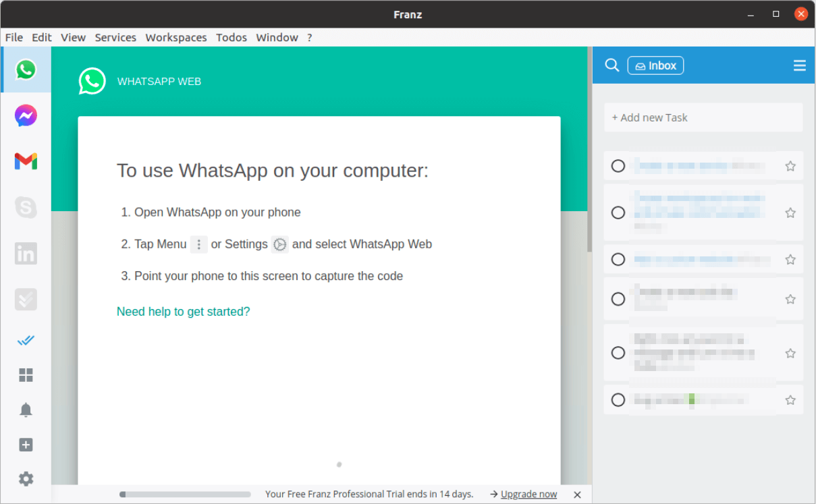Add a new service with plus icon

[26, 445]
